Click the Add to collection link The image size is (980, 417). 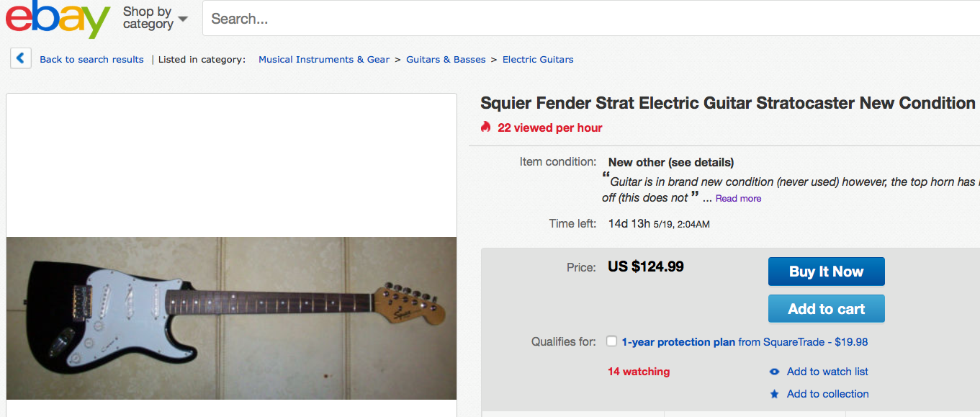(x=827, y=394)
